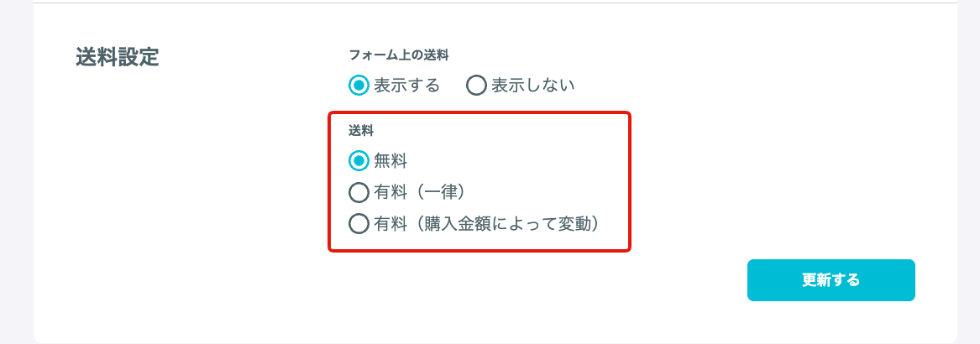
Task: Click the 表示する label text
Action: pyautogui.click(x=407, y=86)
